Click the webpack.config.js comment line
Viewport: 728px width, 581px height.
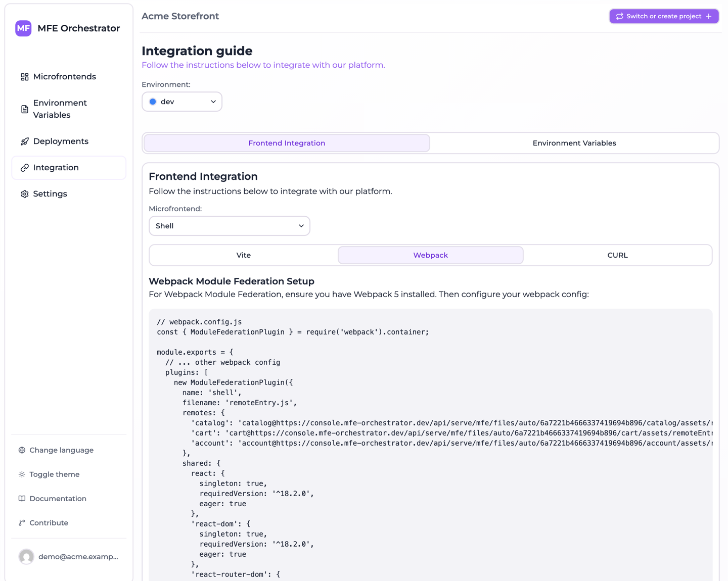coord(199,322)
